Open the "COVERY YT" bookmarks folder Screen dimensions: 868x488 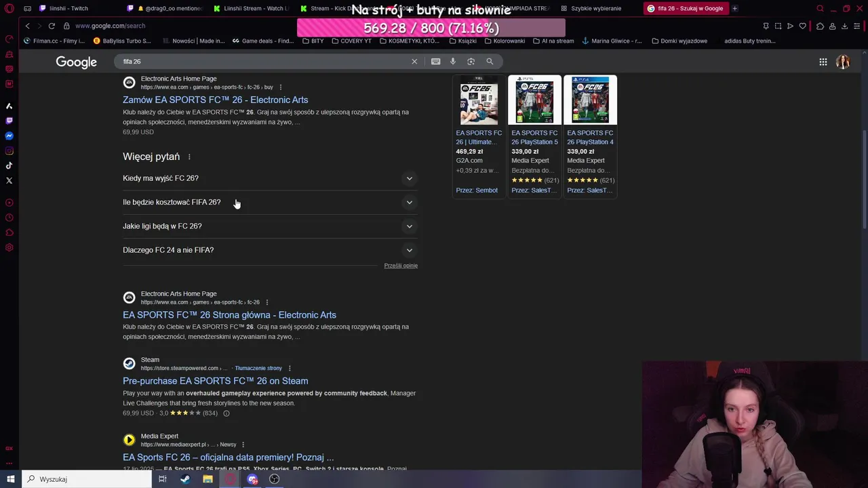point(351,41)
